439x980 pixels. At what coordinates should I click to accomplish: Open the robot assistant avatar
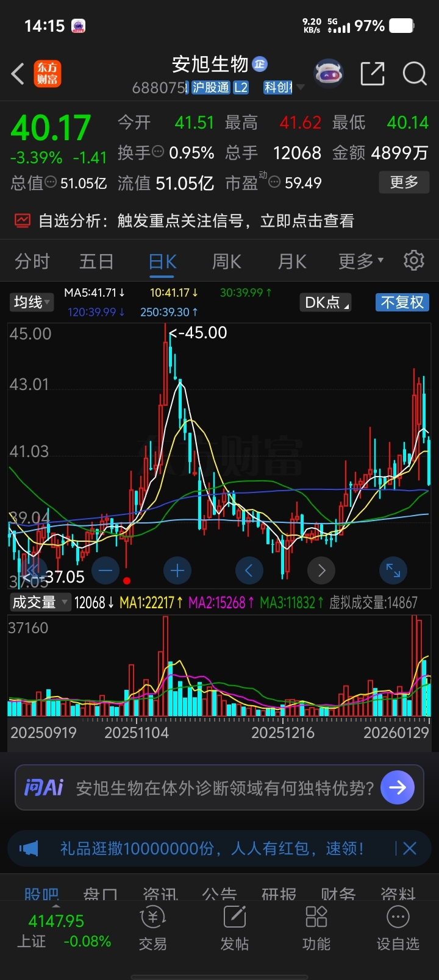point(329,74)
